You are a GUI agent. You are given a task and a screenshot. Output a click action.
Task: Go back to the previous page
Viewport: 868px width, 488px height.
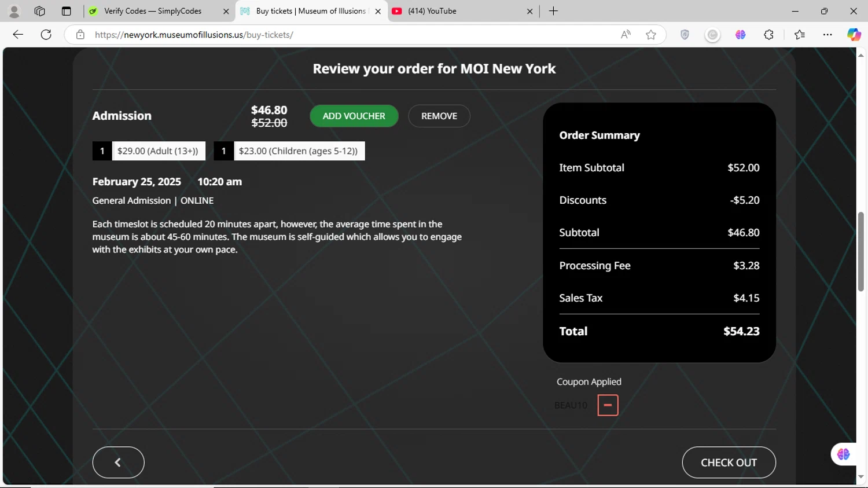click(18, 35)
